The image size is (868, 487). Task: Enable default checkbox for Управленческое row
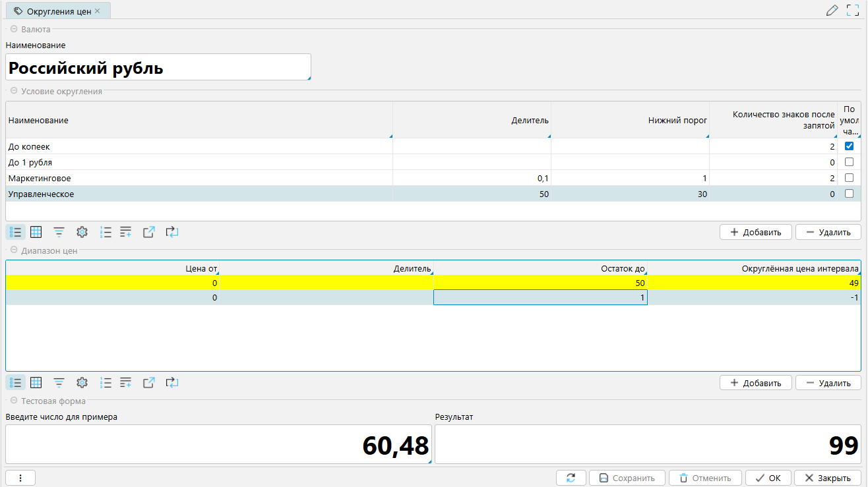pyautogui.click(x=849, y=194)
